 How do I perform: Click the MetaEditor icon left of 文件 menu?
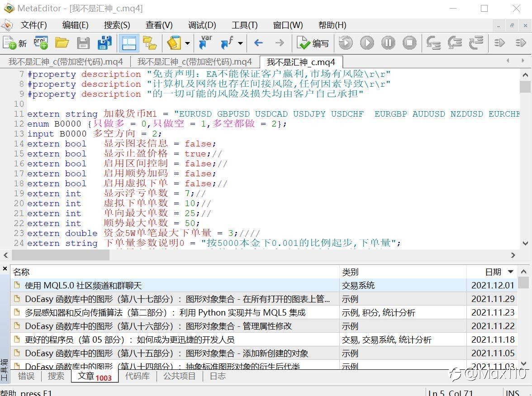pyautogui.click(x=7, y=25)
